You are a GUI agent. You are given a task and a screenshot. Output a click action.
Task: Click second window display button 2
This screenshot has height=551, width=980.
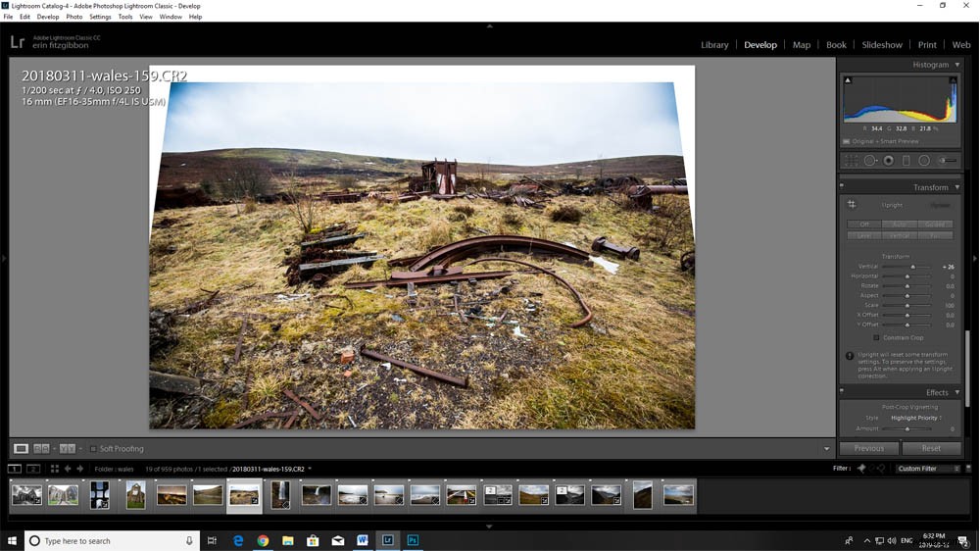point(33,469)
